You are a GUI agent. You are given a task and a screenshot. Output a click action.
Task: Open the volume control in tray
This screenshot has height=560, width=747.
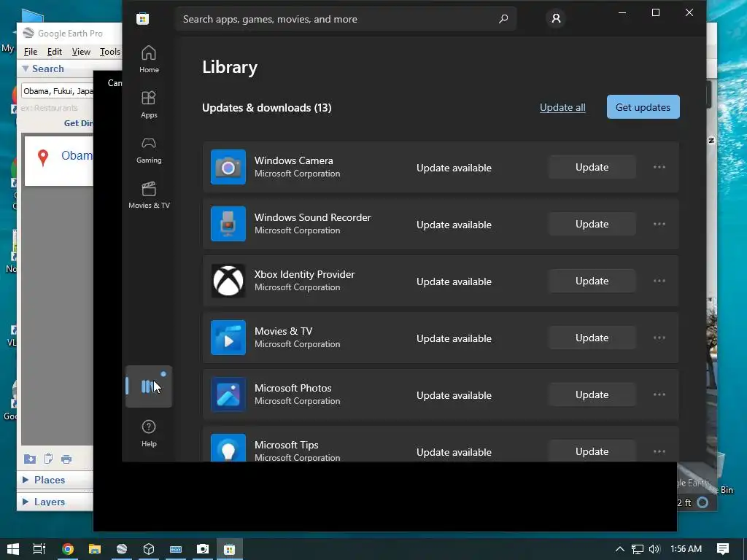tap(655, 549)
